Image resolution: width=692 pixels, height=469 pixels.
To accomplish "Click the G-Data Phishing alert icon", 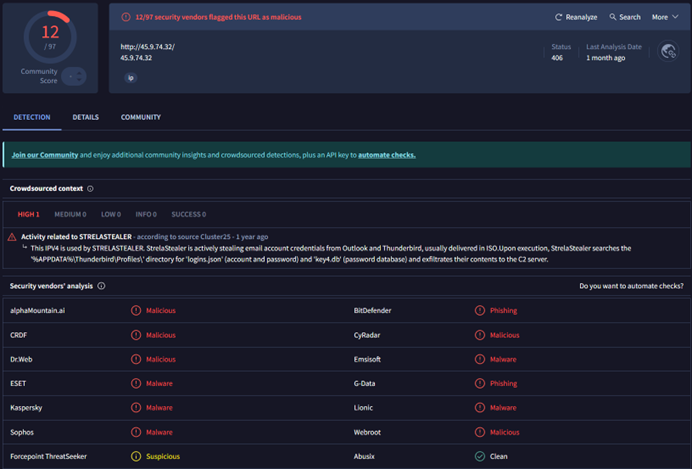I will [x=480, y=383].
